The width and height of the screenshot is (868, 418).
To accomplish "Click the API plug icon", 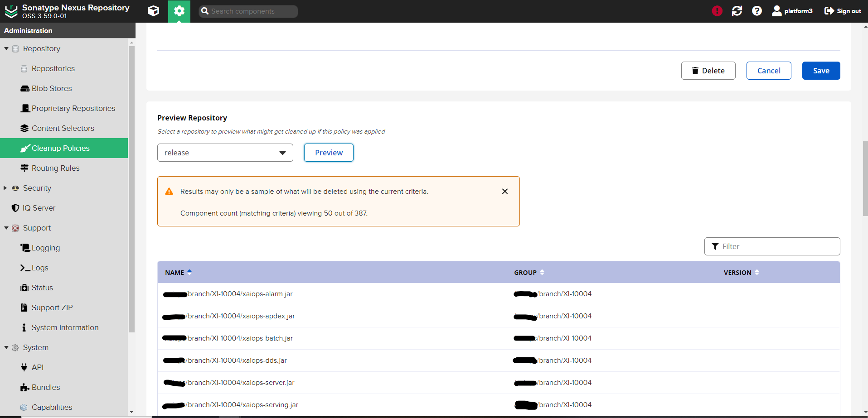I will pos(24,367).
